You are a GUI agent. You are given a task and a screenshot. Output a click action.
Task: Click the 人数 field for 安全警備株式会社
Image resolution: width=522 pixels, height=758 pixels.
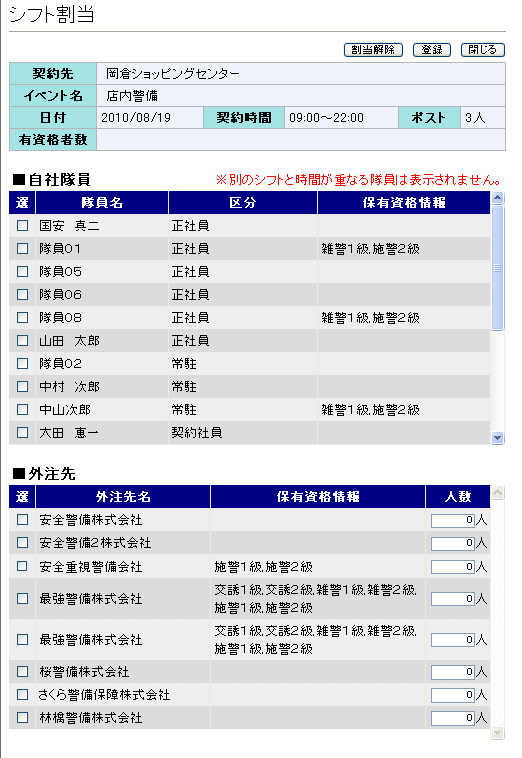click(452, 520)
